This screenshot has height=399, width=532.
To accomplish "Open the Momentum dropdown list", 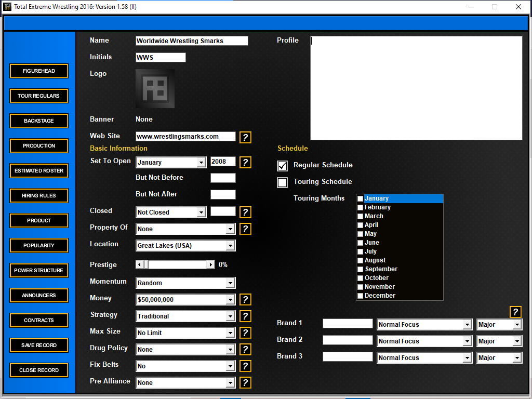I will [230, 283].
